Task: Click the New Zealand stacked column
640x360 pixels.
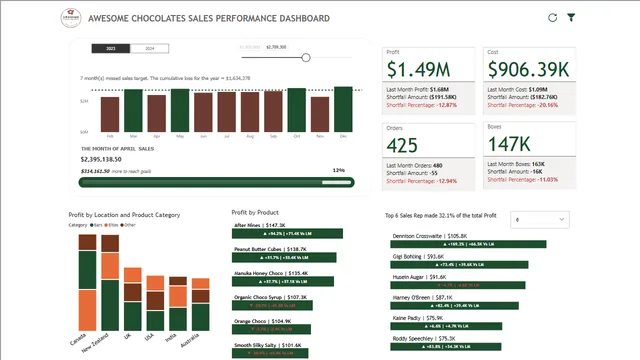Action: pos(110,282)
